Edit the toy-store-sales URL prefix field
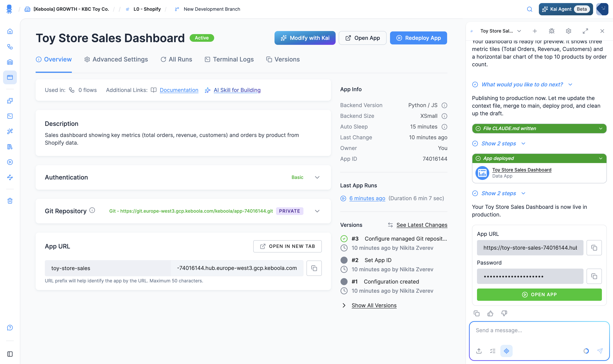613x364 pixels. [108, 268]
